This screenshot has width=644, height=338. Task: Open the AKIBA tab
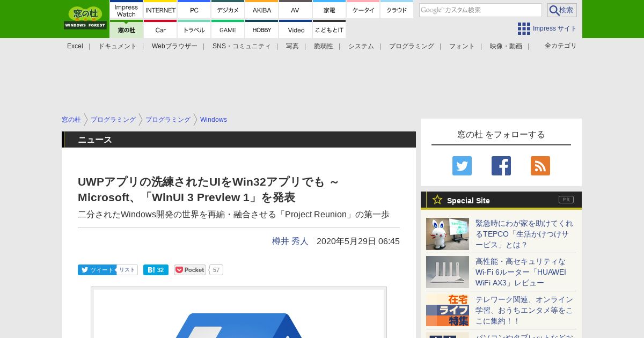pos(262,10)
